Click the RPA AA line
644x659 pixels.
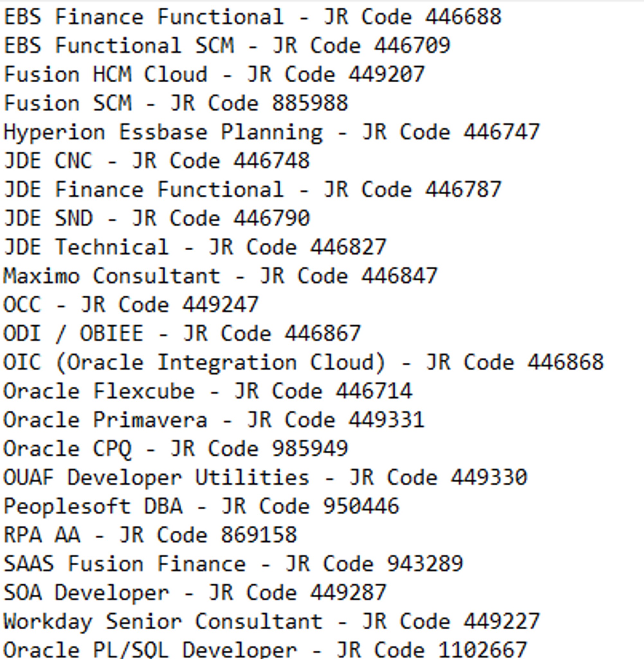click(x=150, y=535)
